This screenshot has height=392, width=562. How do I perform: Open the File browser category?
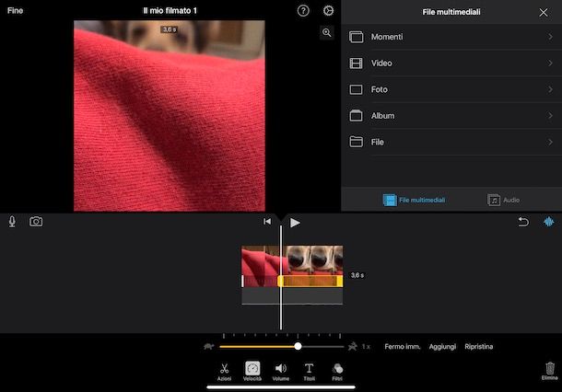point(451,142)
